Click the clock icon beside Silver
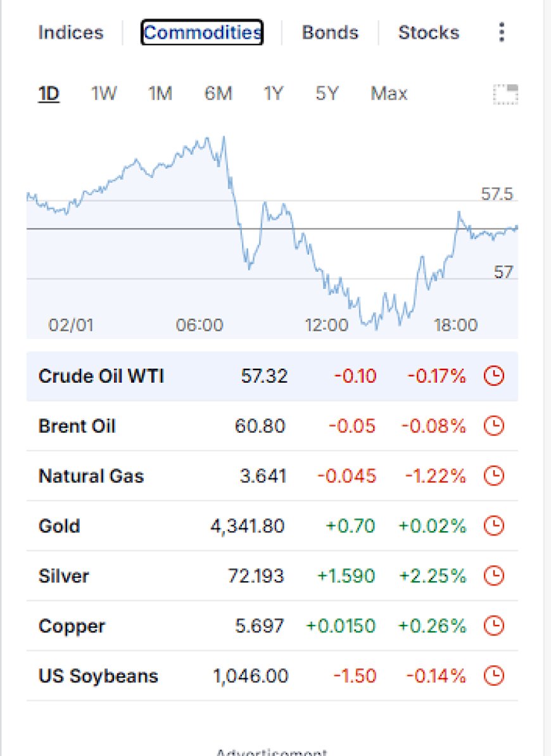551x756 pixels. pos(493,575)
